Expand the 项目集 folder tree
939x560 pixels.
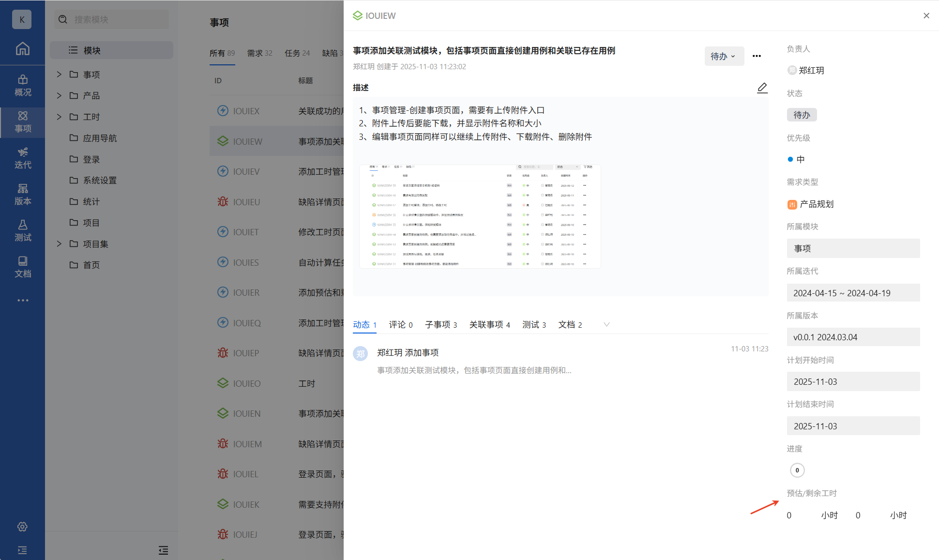tap(59, 243)
